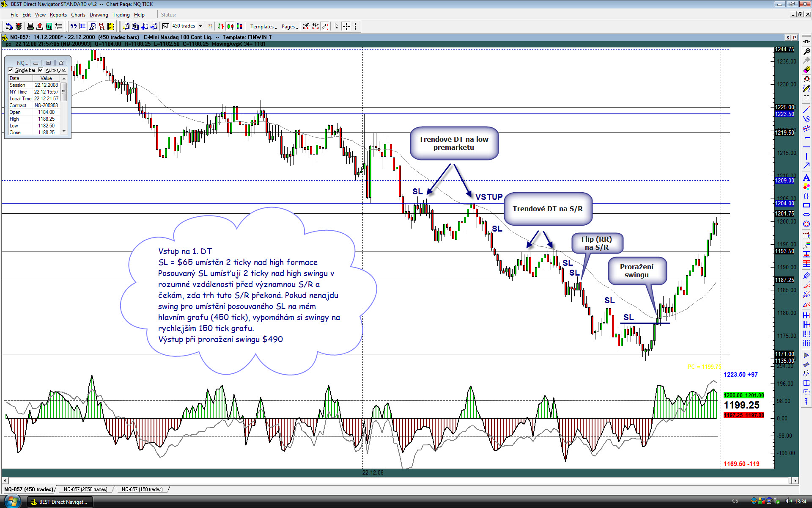The image size is (812, 508).
Task: Select the zoom magnifier tool
Action: point(807,51)
